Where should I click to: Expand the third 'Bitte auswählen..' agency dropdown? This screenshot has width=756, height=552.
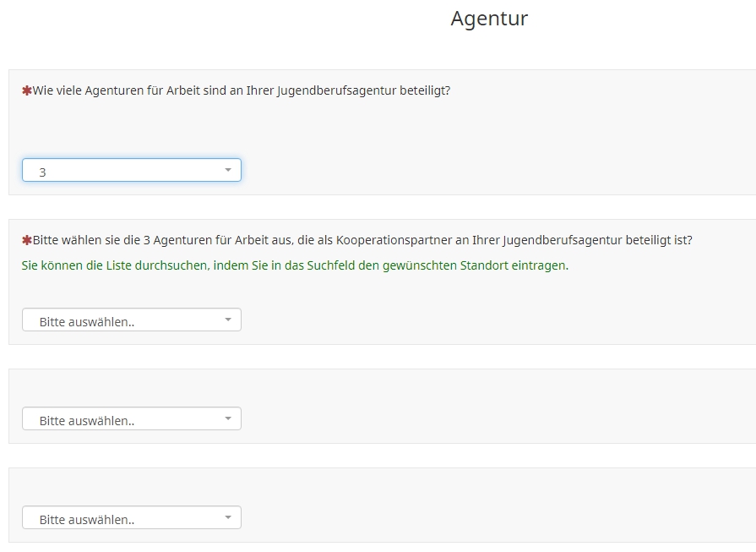coord(131,518)
